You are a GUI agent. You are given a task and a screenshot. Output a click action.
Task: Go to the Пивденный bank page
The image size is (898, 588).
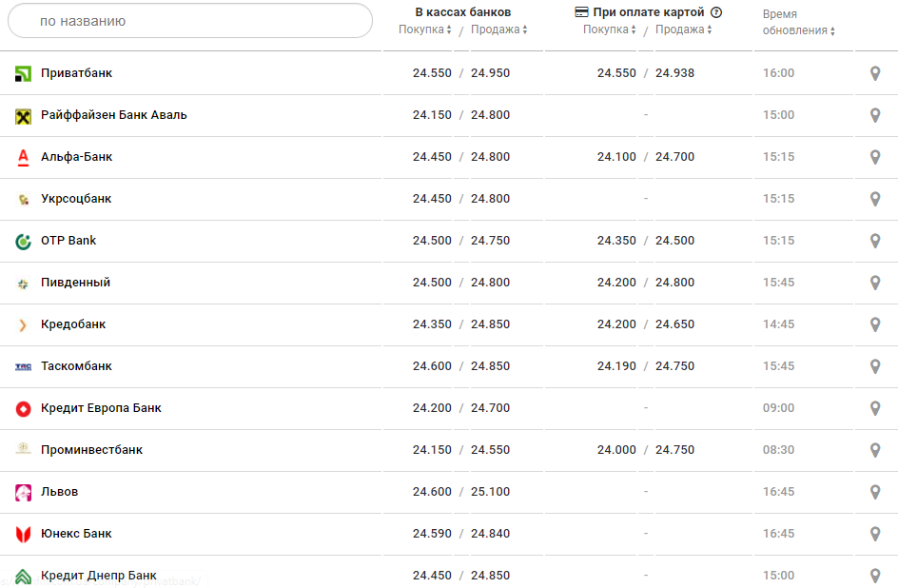coord(75,283)
